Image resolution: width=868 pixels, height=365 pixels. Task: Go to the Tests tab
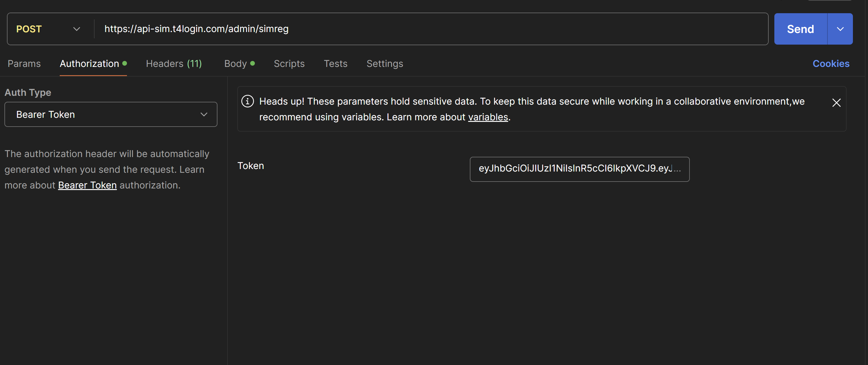(335, 64)
